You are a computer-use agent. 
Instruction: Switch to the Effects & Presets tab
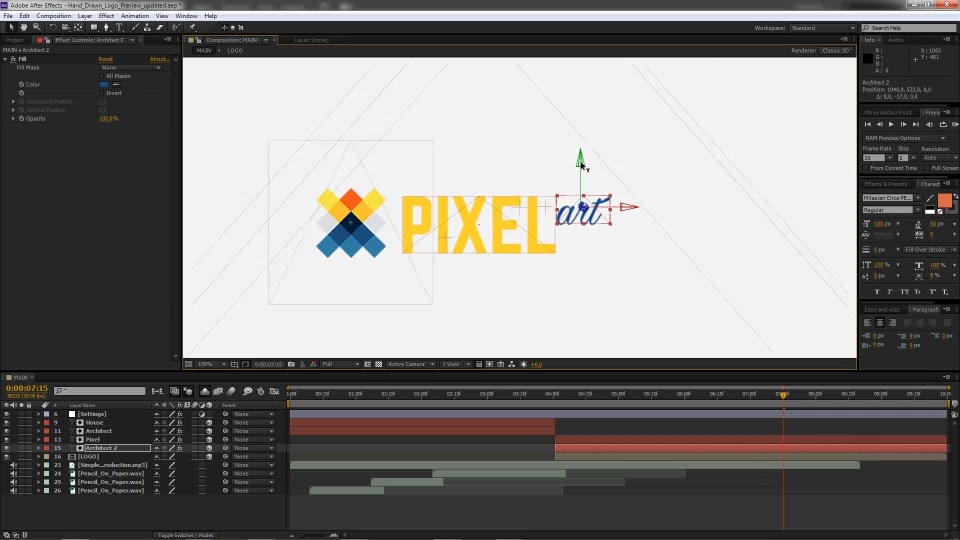pos(885,184)
